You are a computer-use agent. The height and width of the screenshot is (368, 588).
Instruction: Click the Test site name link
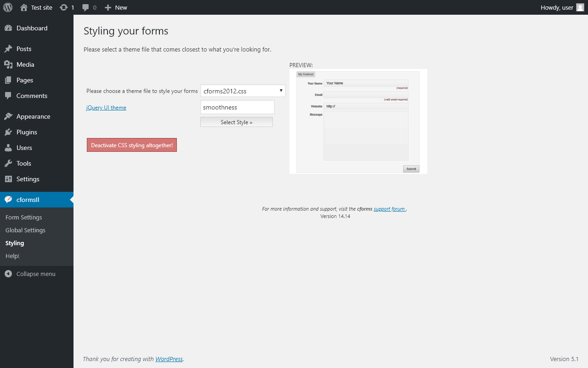point(42,7)
